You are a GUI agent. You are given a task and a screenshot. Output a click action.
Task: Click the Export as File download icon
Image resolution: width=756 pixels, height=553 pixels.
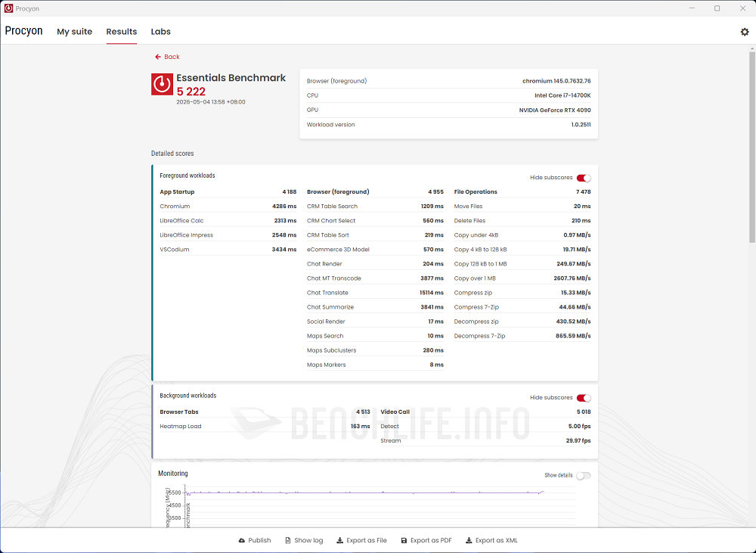pyautogui.click(x=340, y=540)
